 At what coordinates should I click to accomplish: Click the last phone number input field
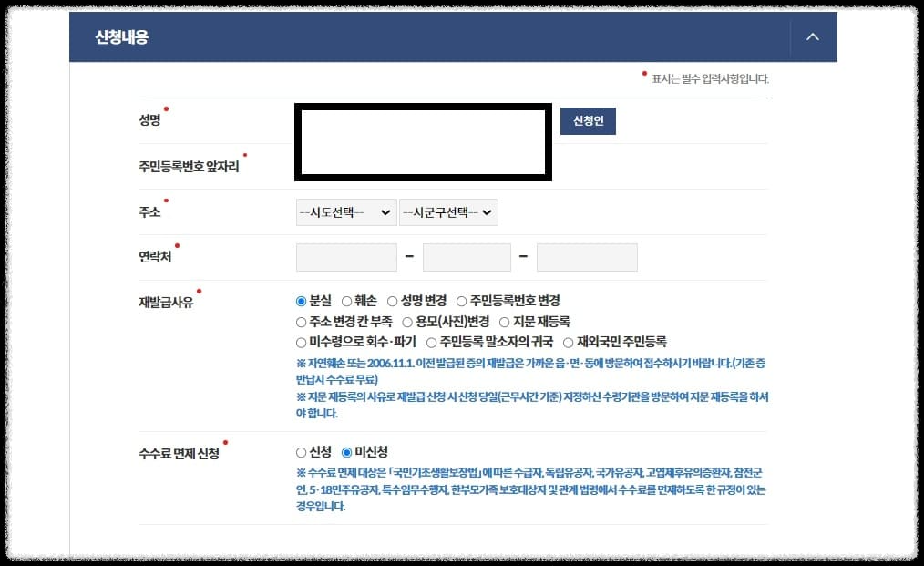(x=587, y=256)
